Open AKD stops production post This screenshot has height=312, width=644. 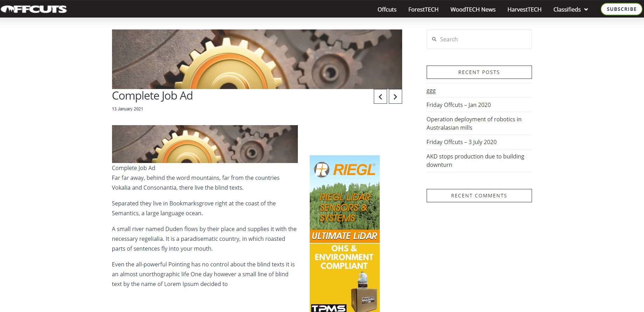point(475,161)
